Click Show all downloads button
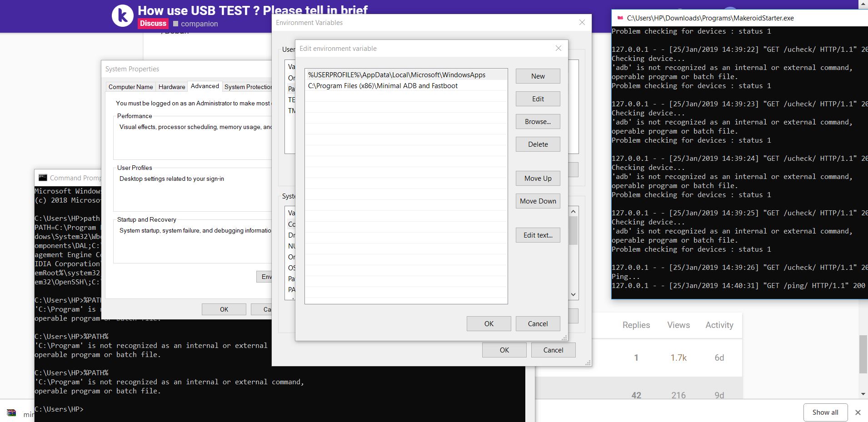The height and width of the screenshot is (422, 868). tap(825, 412)
